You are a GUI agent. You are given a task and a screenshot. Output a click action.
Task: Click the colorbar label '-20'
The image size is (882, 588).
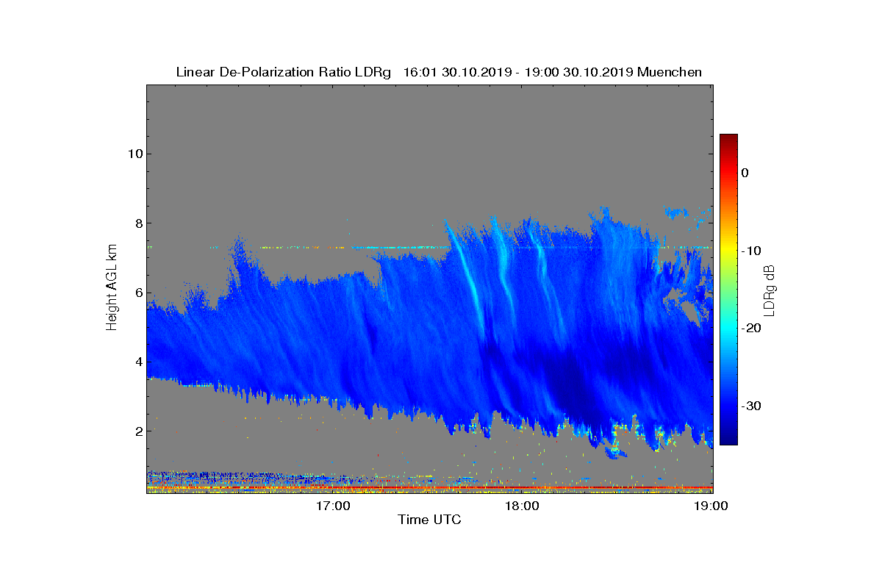click(750, 328)
